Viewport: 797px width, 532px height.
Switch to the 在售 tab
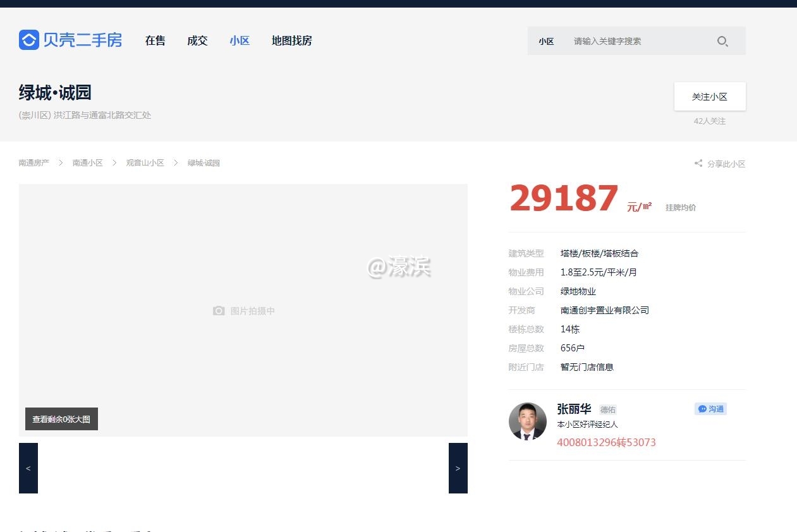155,40
